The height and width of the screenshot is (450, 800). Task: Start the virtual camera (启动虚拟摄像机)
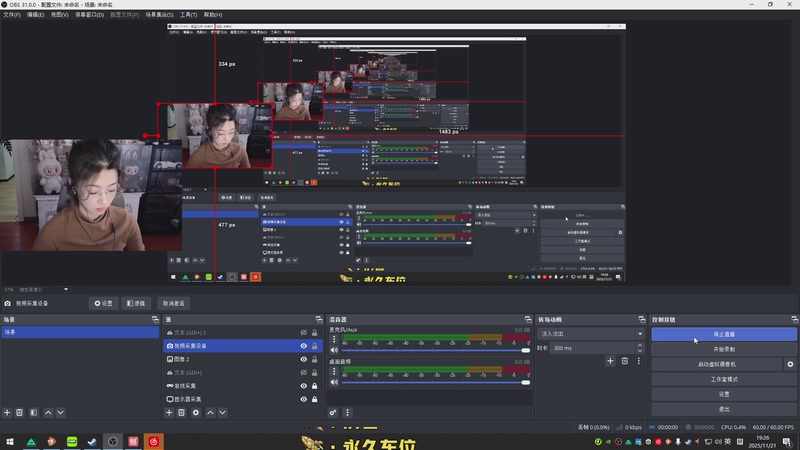coord(717,364)
